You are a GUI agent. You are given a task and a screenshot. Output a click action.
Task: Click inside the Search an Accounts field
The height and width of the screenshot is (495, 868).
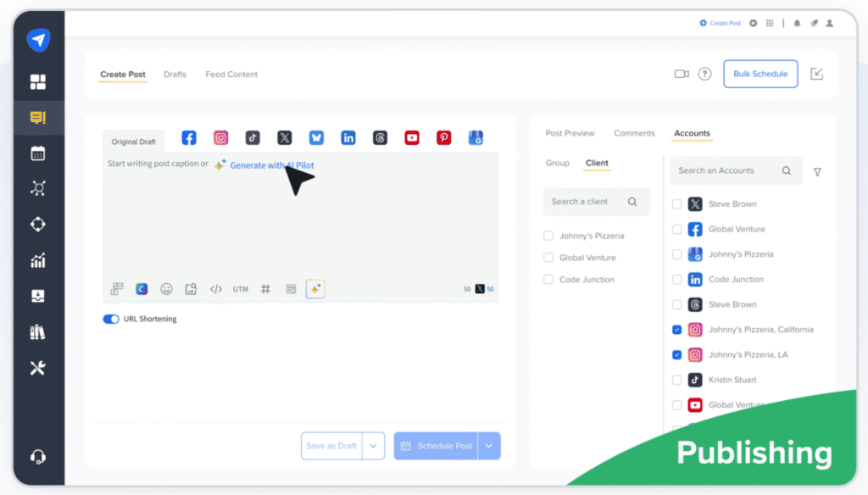click(729, 170)
